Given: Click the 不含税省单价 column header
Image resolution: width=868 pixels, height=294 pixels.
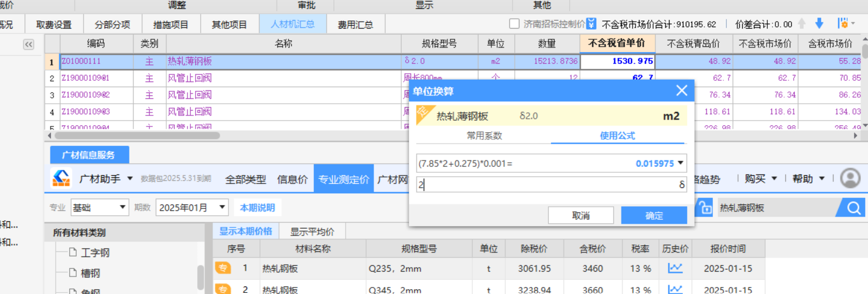Looking at the screenshot, I should tap(617, 43).
